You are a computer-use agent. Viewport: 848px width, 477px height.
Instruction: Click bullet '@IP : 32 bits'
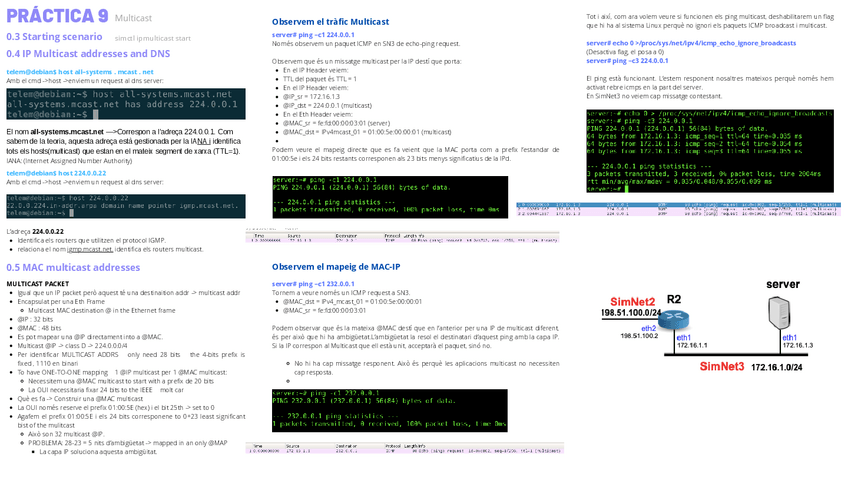[35, 319]
